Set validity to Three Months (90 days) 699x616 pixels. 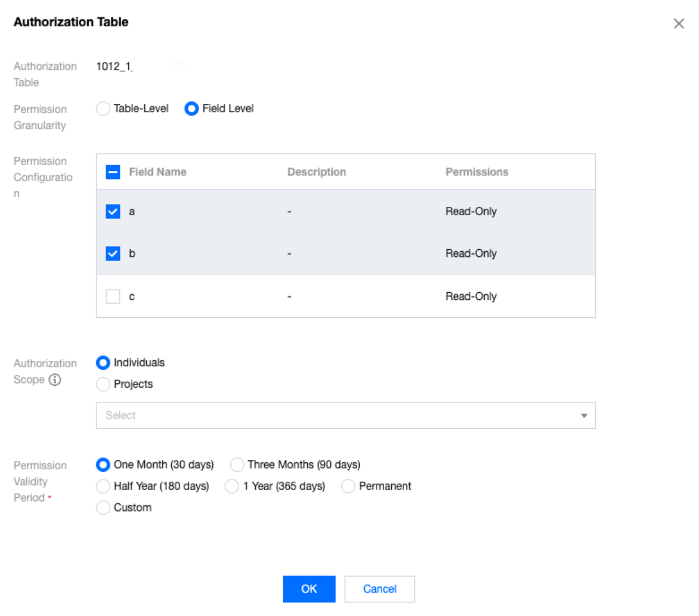click(x=237, y=465)
